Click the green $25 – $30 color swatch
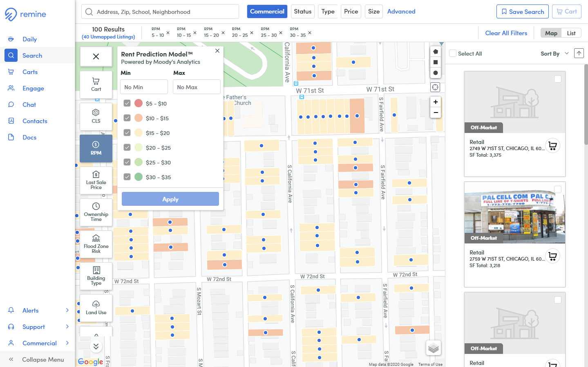 [139, 162]
